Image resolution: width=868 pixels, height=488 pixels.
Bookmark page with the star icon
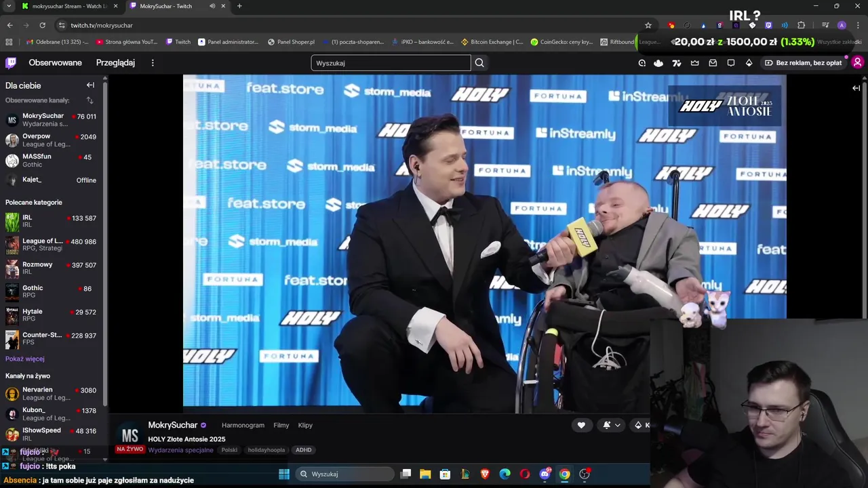point(648,25)
